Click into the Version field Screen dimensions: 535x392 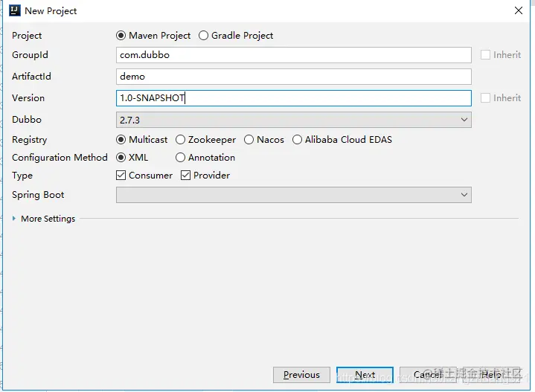click(294, 98)
